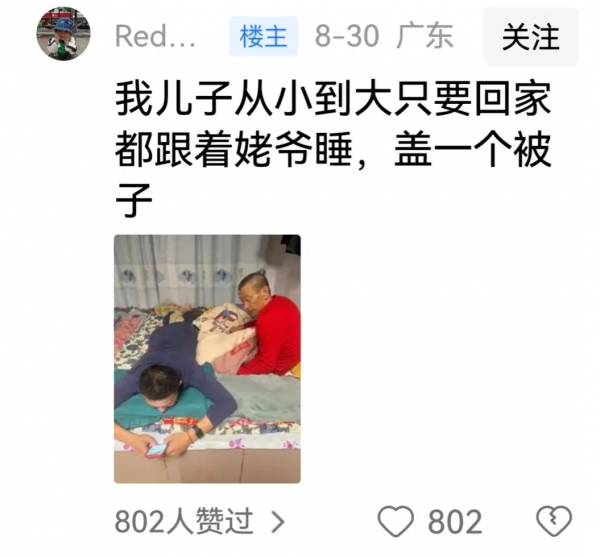Follow the user with the 关注 button
Viewport: 600px width, 557px height.
[531, 37]
